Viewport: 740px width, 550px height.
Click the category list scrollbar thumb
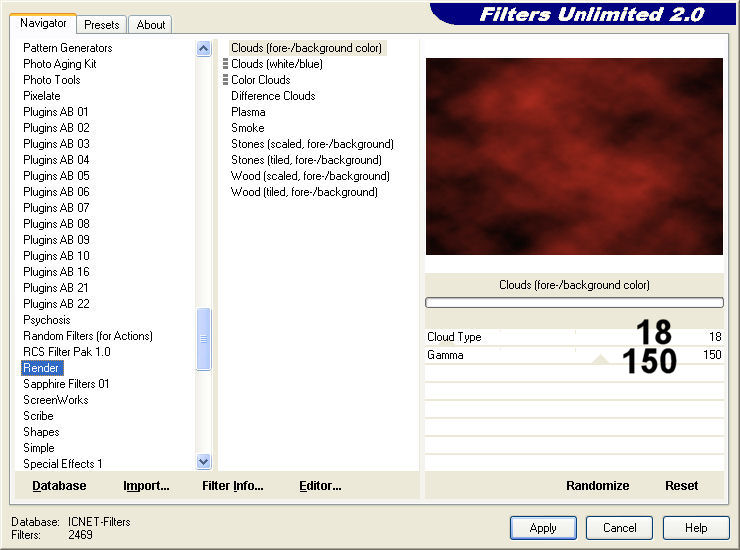point(203,339)
